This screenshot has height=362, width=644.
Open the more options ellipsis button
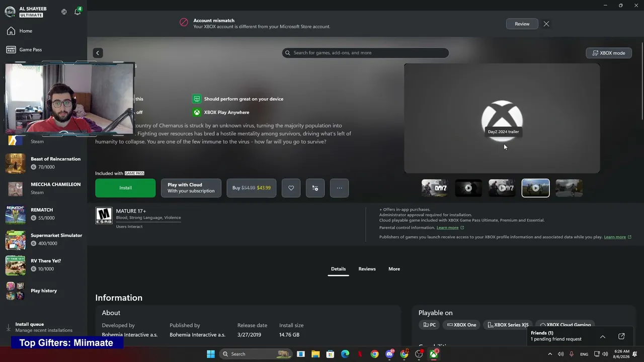(x=339, y=188)
